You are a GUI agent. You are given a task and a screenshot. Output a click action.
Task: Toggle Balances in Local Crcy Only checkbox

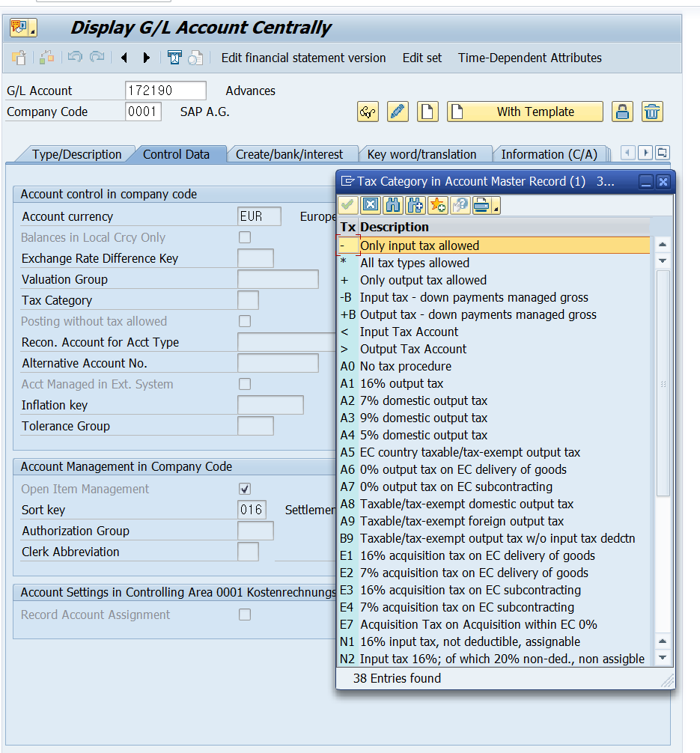tap(245, 237)
